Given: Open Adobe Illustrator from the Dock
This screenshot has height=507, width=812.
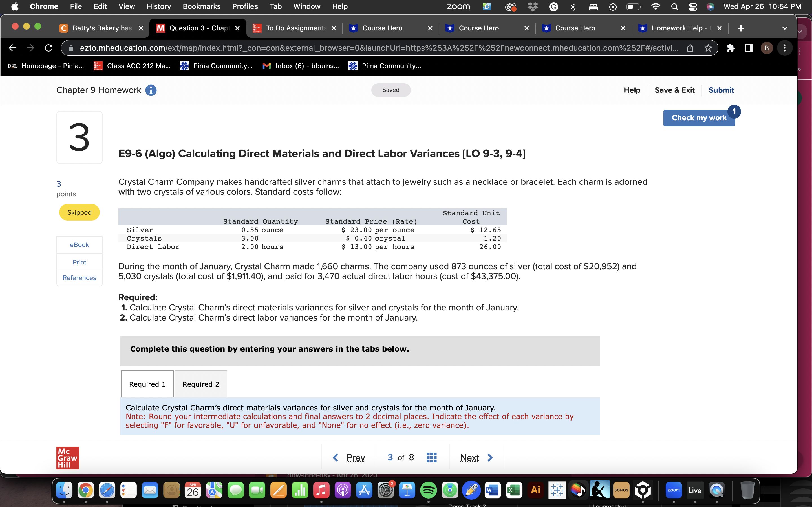Looking at the screenshot, I should 535,490.
